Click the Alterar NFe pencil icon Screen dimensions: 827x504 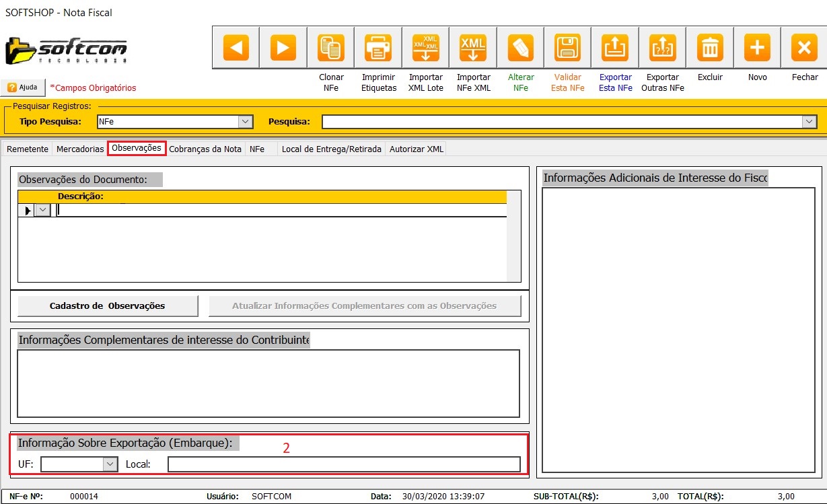[x=520, y=48]
